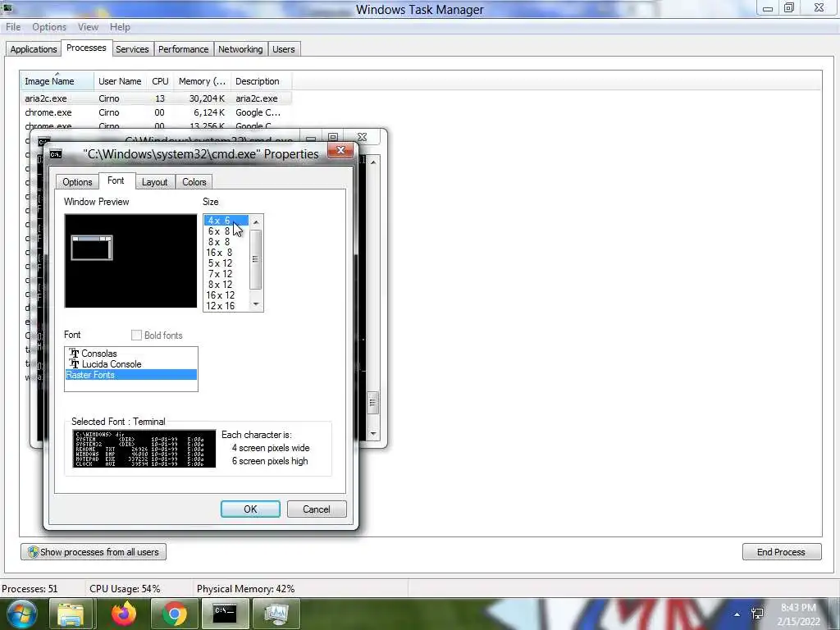The height and width of the screenshot is (630, 840).
Task: Launch Firefox from the taskbar
Action: [124, 614]
